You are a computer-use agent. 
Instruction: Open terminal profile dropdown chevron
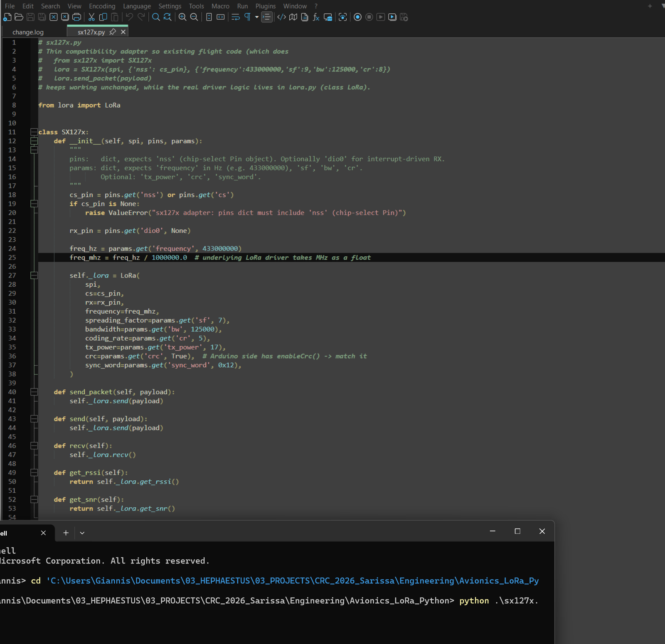click(x=82, y=533)
